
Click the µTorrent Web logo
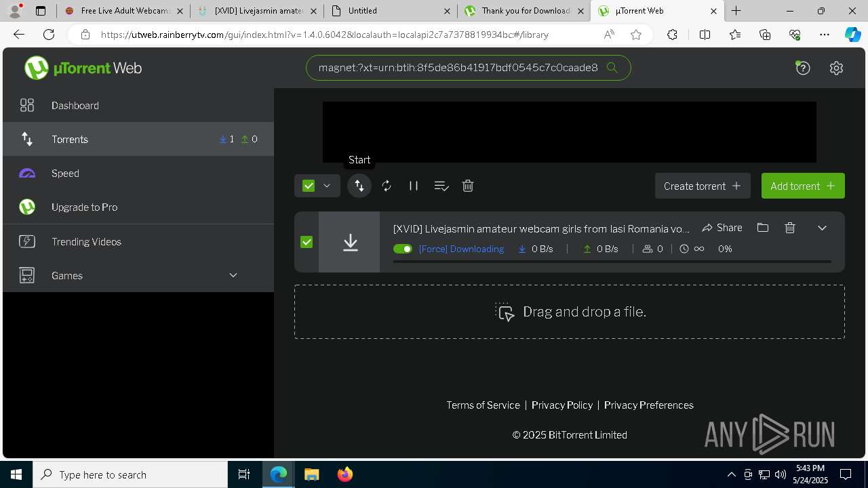[83, 68]
